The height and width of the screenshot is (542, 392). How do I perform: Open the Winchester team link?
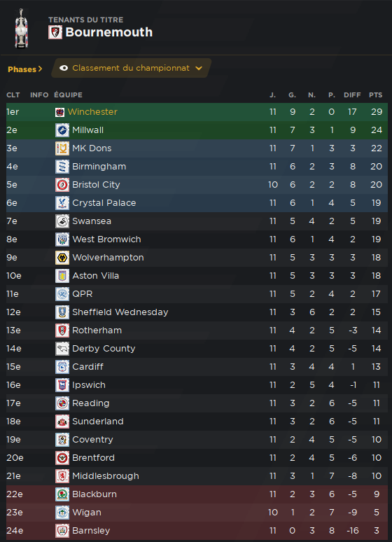pyautogui.click(x=92, y=112)
